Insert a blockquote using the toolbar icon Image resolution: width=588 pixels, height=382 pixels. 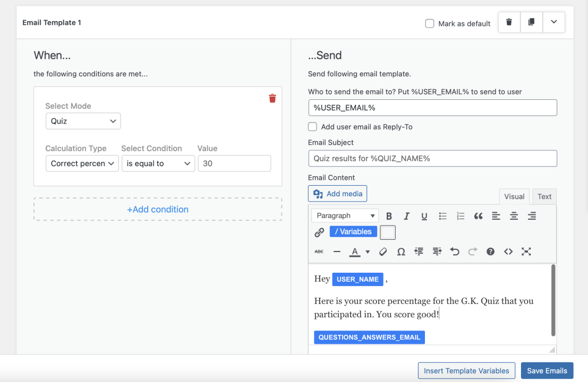[478, 216]
